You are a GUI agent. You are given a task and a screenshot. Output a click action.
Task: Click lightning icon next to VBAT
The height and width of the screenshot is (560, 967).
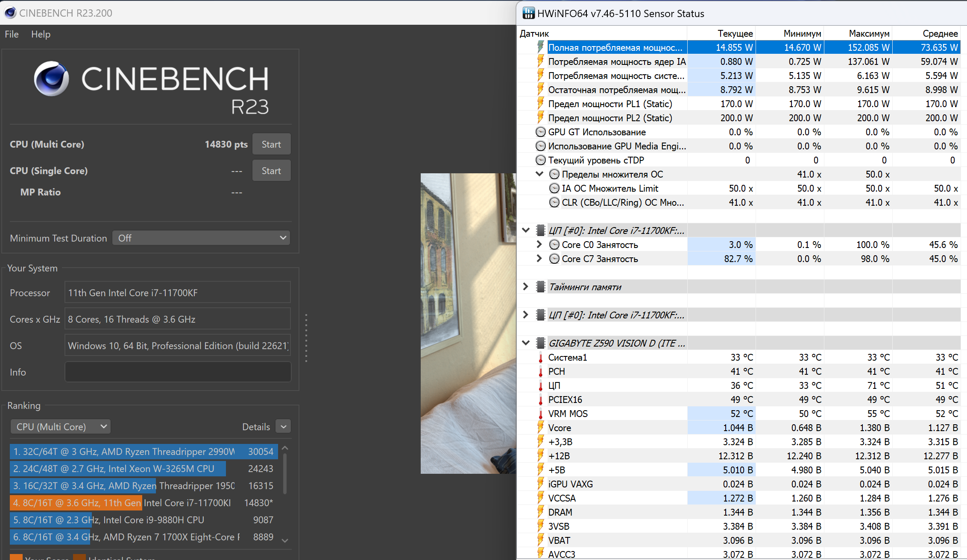pyautogui.click(x=540, y=540)
